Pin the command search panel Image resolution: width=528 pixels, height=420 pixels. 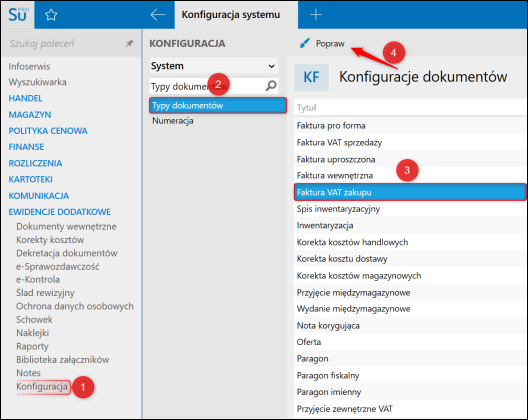click(129, 43)
